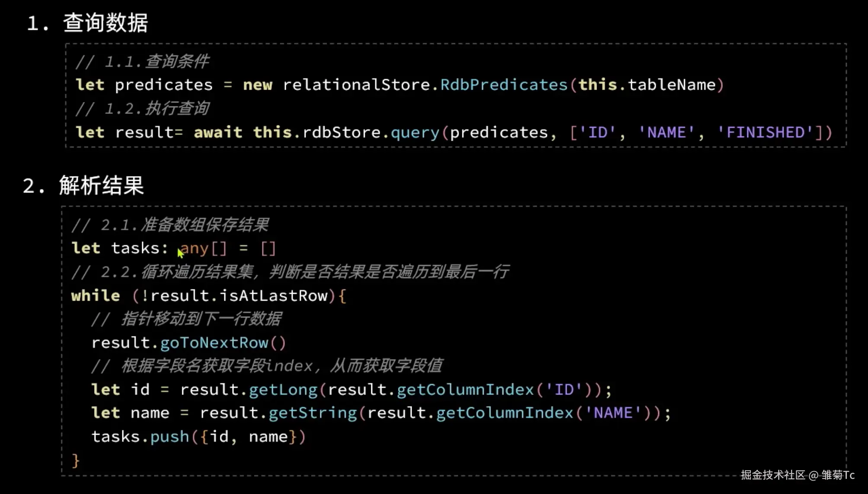Click the heading '2. 解析结果'
The image size is (868, 494).
(x=83, y=186)
